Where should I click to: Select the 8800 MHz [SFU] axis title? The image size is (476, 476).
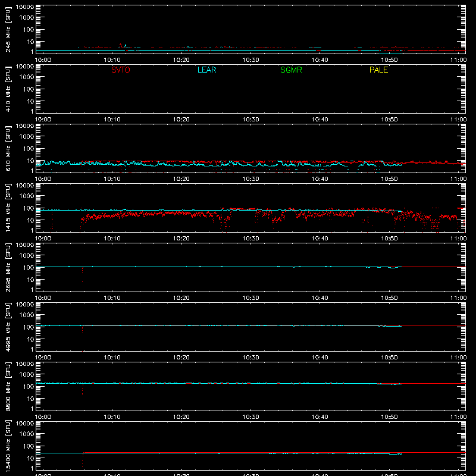pos(8,386)
